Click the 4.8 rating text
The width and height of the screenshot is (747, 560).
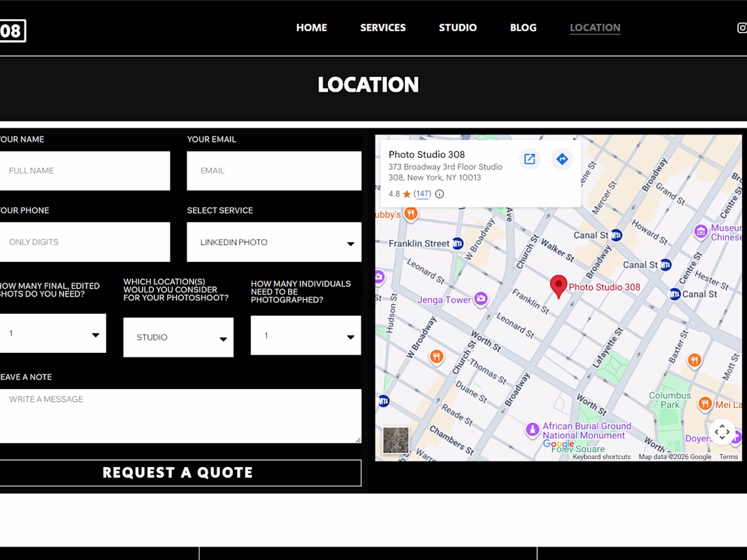click(394, 194)
